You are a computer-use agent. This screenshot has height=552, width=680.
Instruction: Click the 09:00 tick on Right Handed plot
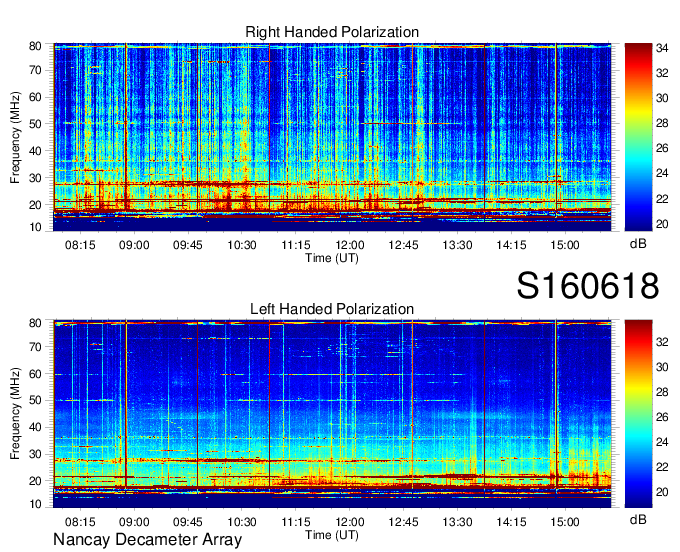pyautogui.click(x=134, y=245)
